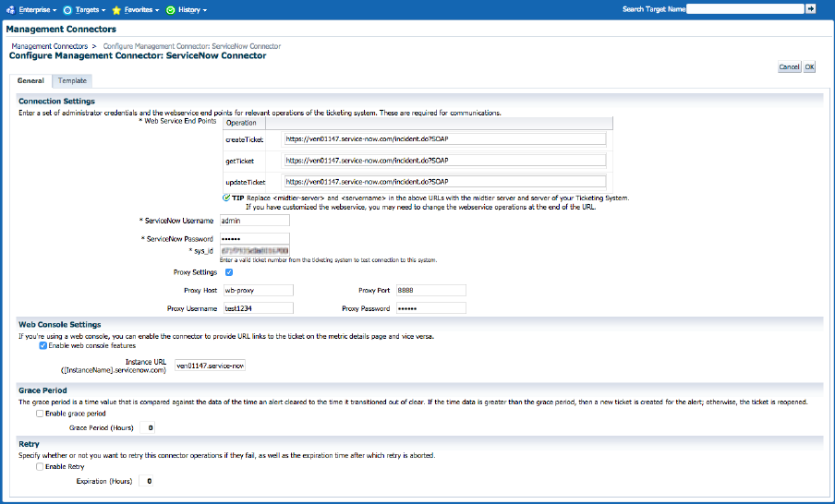
Task: Follow the Management Connectors breadcrumb link
Action: [x=50, y=46]
